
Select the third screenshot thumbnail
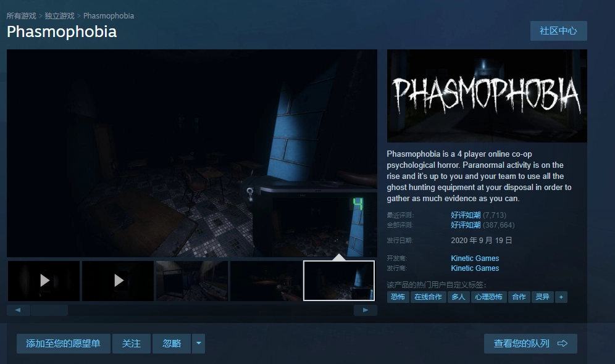click(192, 281)
